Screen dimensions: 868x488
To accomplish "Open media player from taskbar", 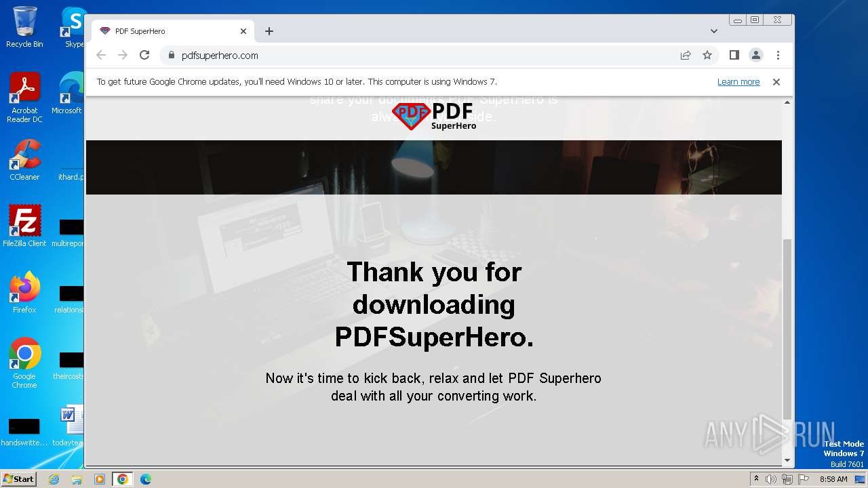I will 100,479.
